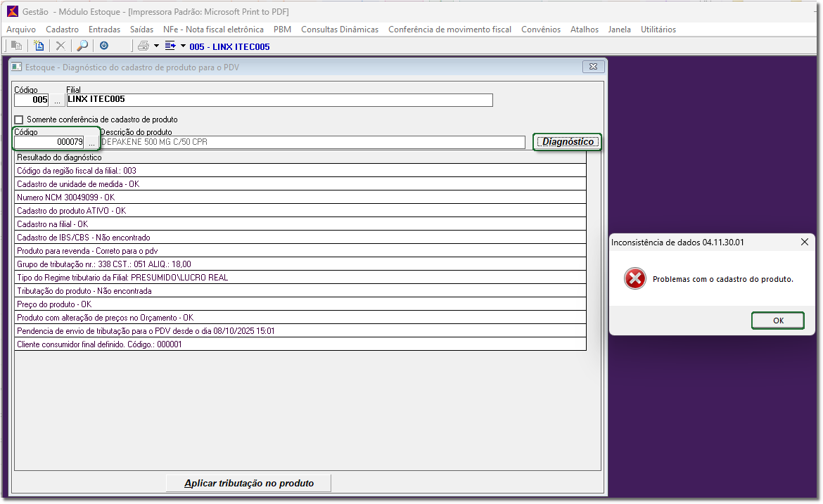Click the printer toolbar icon
This screenshot has width=823, height=504.
click(143, 46)
